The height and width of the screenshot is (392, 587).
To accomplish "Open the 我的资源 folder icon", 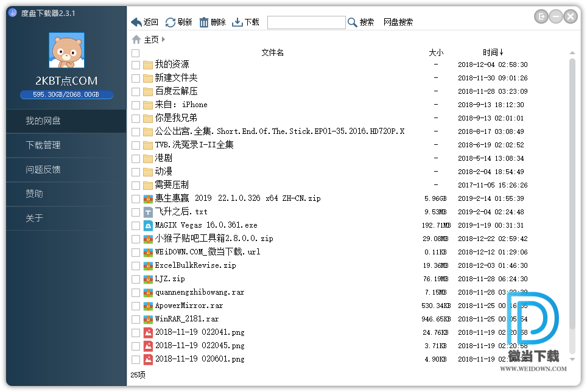I will [148, 65].
